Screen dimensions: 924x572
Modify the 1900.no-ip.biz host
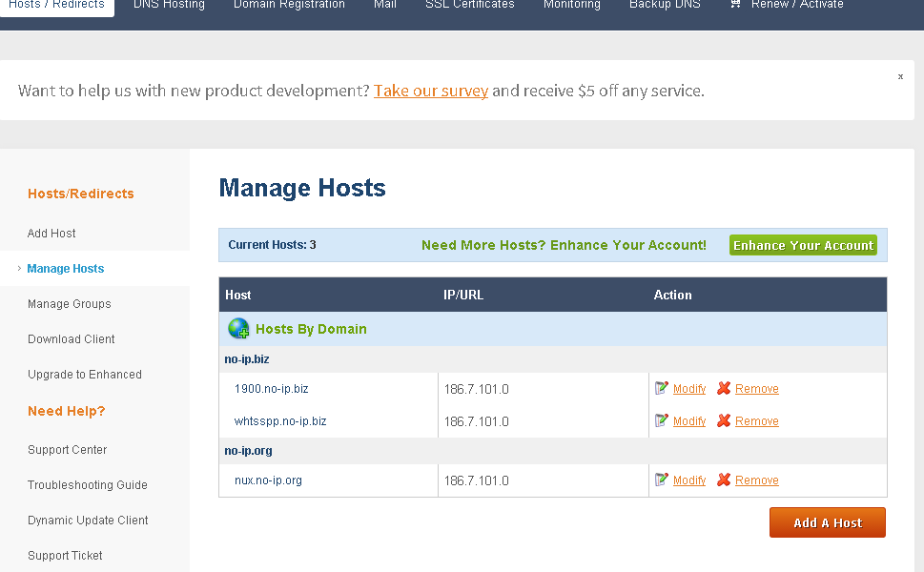688,389
